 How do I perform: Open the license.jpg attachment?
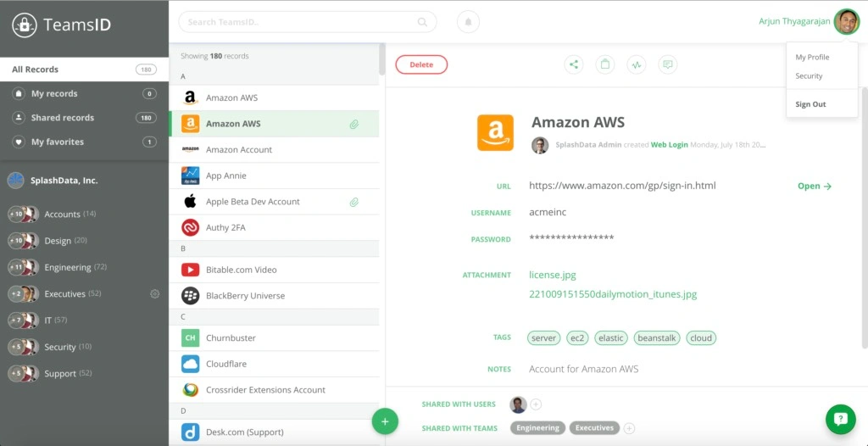pos(553,275)
